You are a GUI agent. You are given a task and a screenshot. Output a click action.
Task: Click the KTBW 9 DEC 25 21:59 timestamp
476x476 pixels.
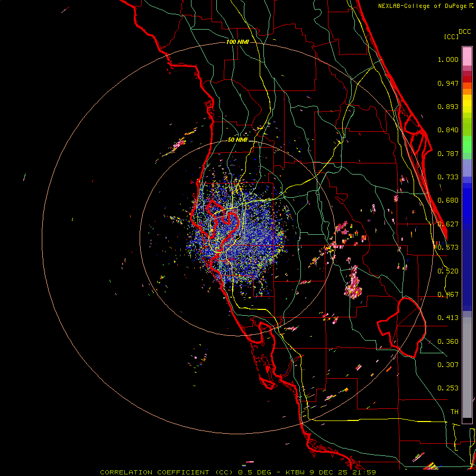tap(331, 472)
